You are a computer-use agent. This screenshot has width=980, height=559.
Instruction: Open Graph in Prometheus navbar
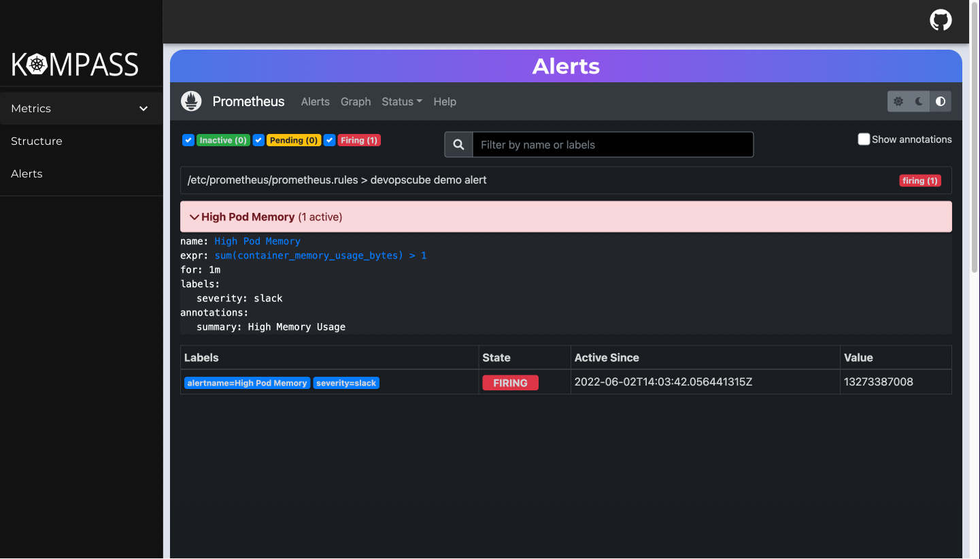356,101
